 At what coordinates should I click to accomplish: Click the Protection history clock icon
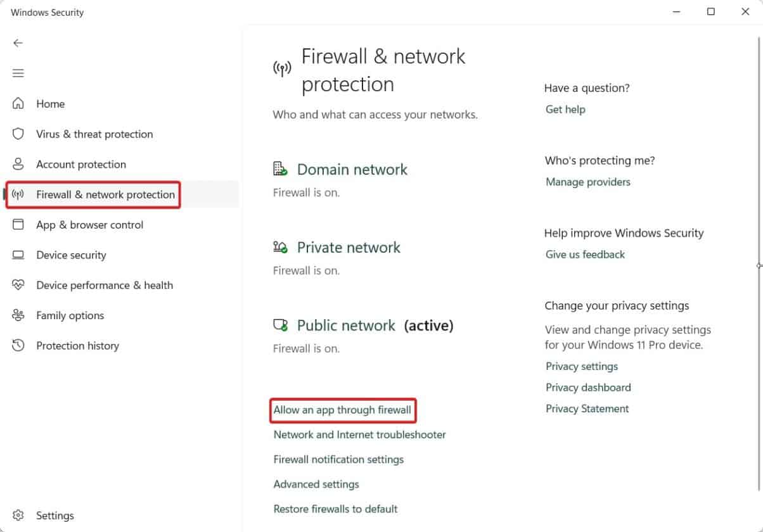pos(18,346)
